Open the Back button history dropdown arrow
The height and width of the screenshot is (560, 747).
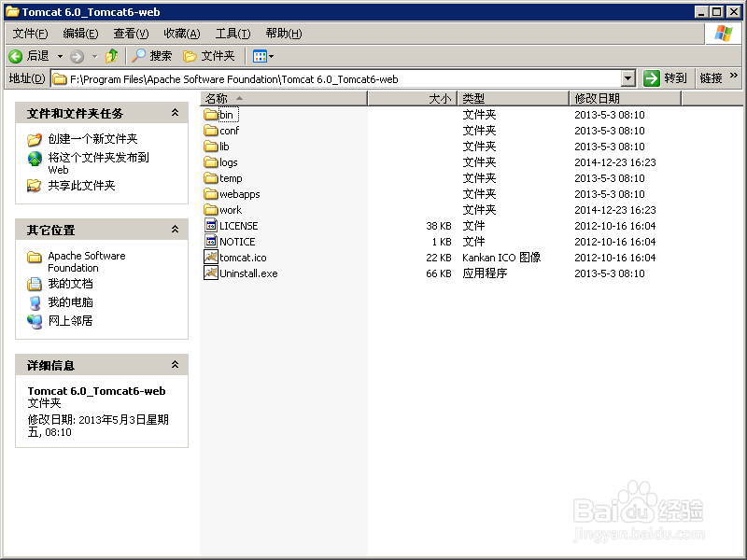60,56
